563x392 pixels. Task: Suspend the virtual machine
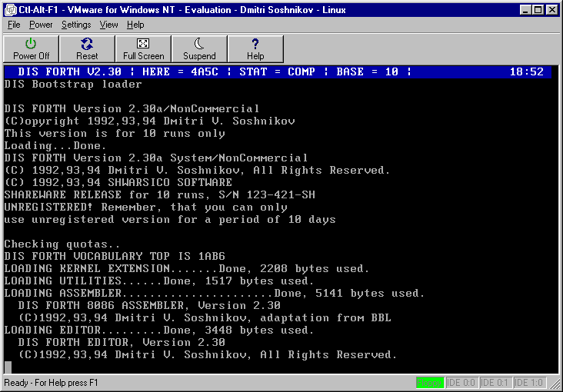tap(199, 49)
